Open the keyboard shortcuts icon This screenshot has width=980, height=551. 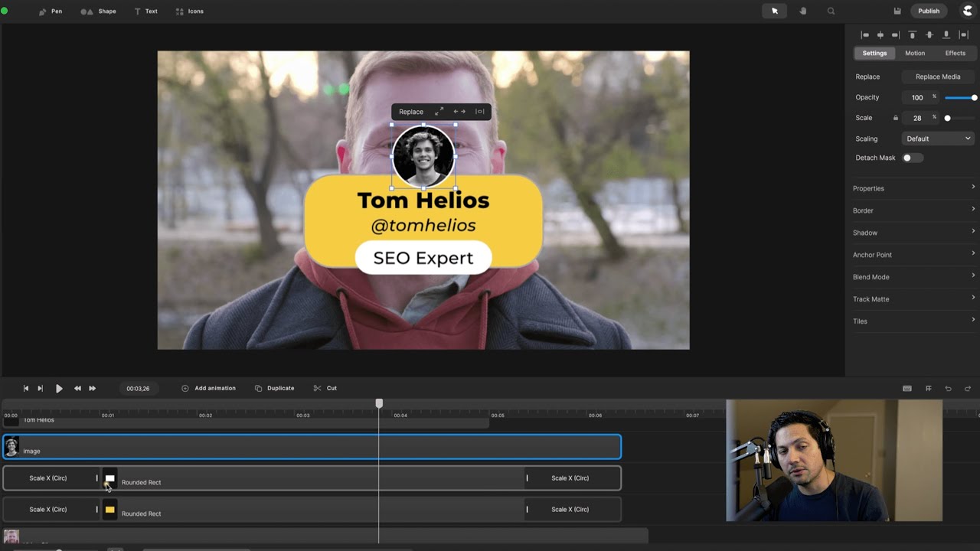click(x=907, y=388)
